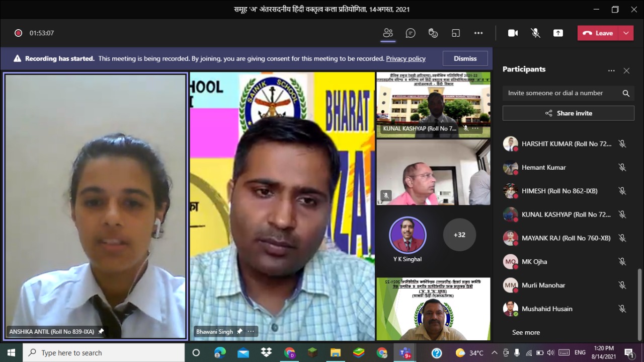Open Participants panel more options ellipsis
Viewport: 644px width, 362px height.
611,71
